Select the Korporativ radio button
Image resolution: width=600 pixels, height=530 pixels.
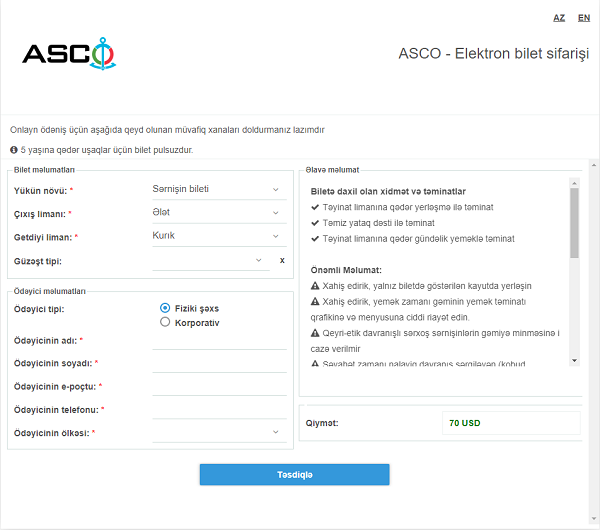(x=165, y=322)
